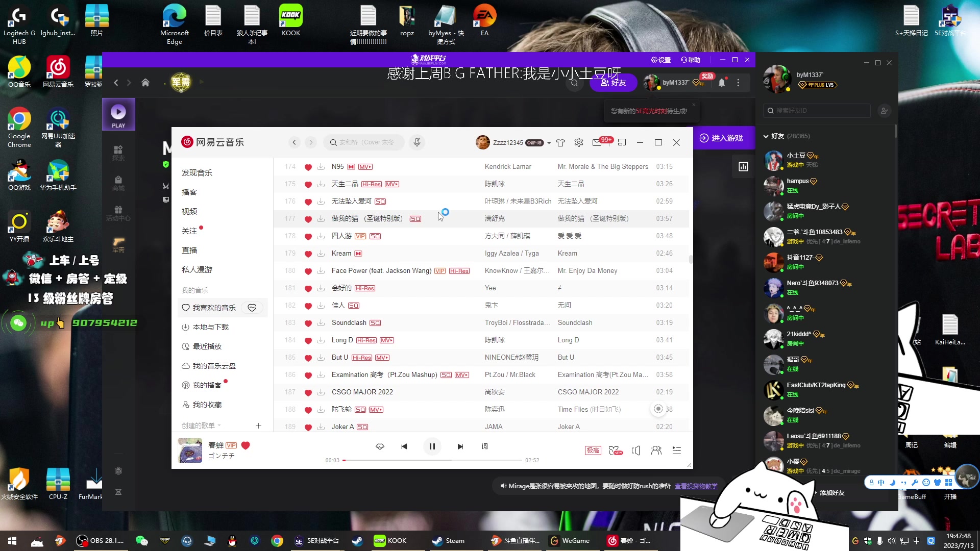980x551 pixels.
Task: Click heartbeat icon beside 我喜欢的音乐
Action: 252,308
